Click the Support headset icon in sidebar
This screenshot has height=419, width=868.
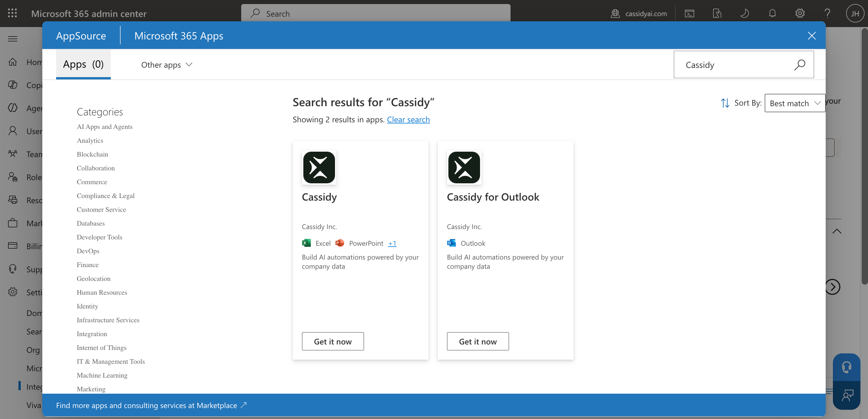13,269
